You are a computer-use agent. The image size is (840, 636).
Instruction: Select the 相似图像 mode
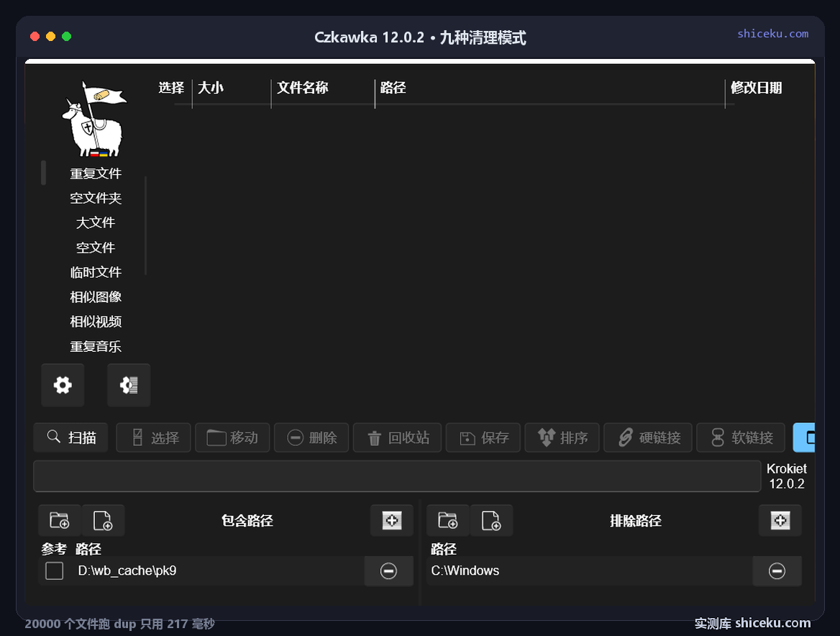(96, 297)
